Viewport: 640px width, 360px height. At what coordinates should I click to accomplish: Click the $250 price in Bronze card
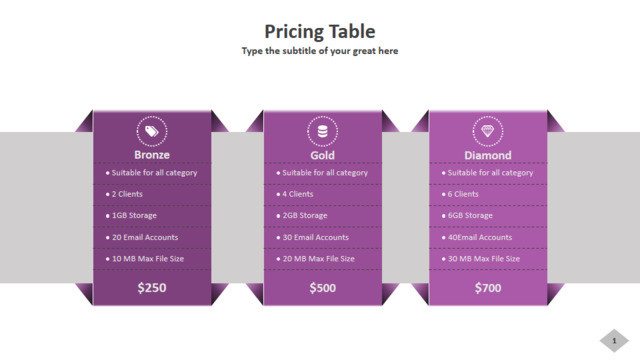pos(152,288)
